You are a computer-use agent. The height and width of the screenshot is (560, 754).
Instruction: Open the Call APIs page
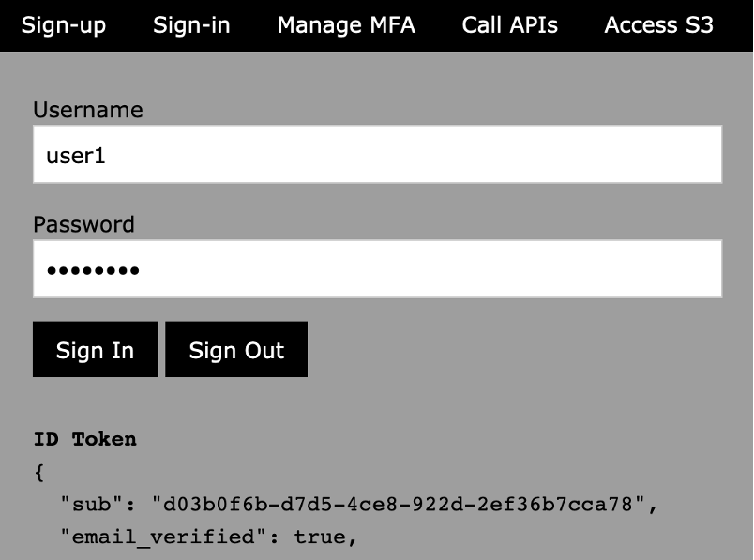pyautogui.click(x=510, y=25)
